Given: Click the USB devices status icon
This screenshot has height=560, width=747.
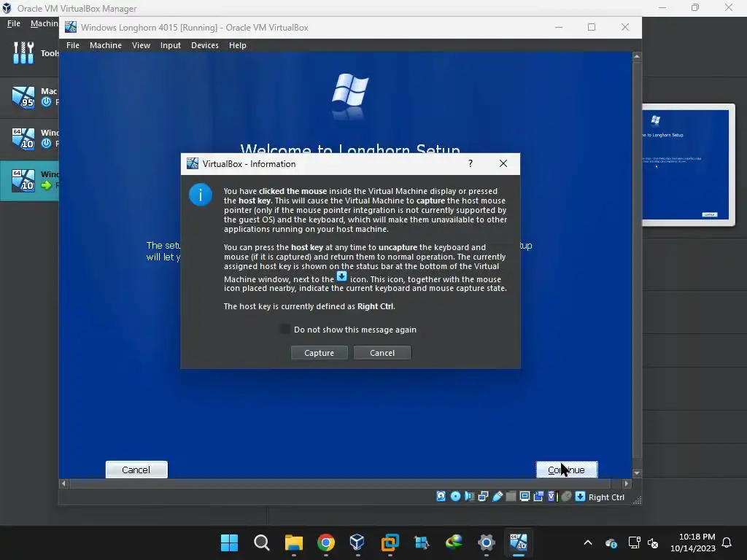Looking at the screenshot, I should (x=498, y=497).
